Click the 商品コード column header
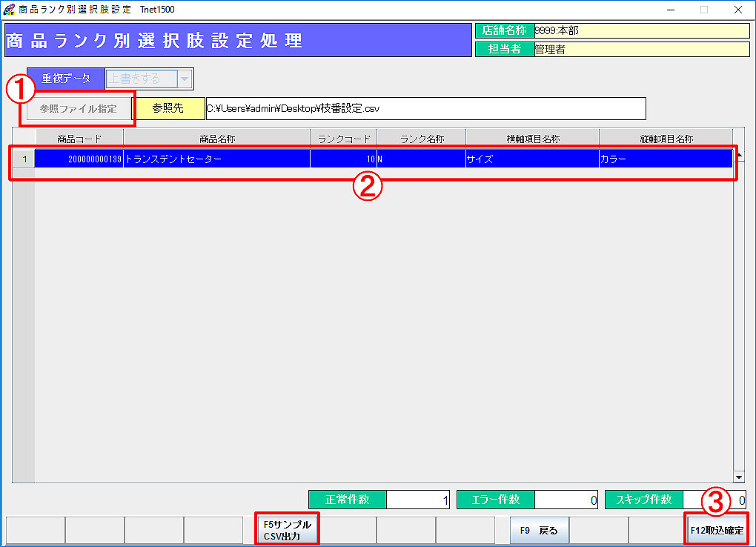756x547 pixels. (79, 139)
